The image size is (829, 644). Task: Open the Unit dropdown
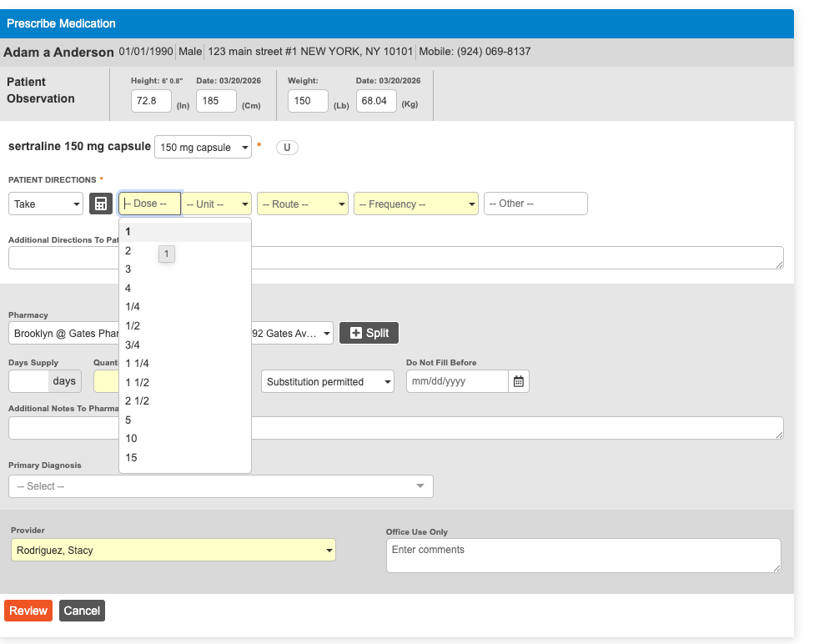click(x=217, y=204)
